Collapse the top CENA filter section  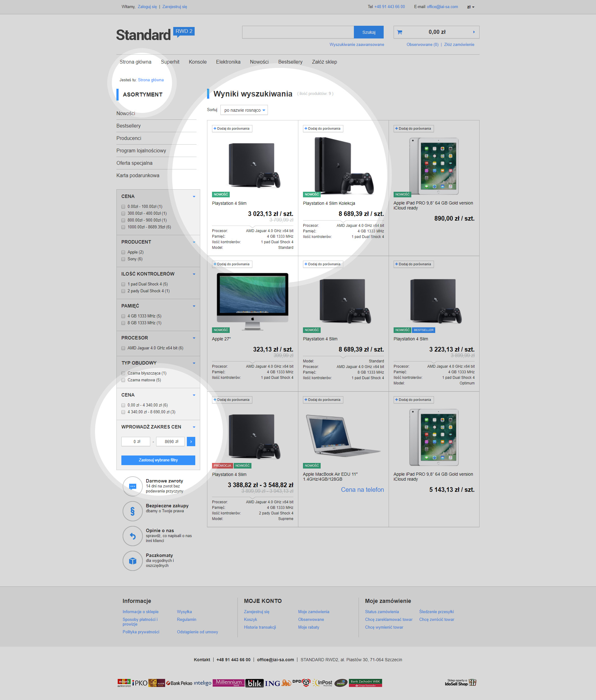194,196
